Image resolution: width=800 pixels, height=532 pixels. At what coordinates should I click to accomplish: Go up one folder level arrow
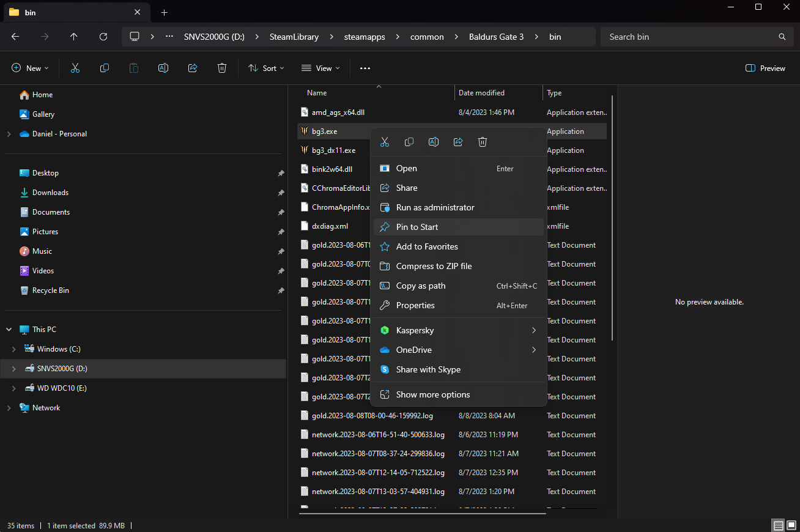click(x=74, y=37)
